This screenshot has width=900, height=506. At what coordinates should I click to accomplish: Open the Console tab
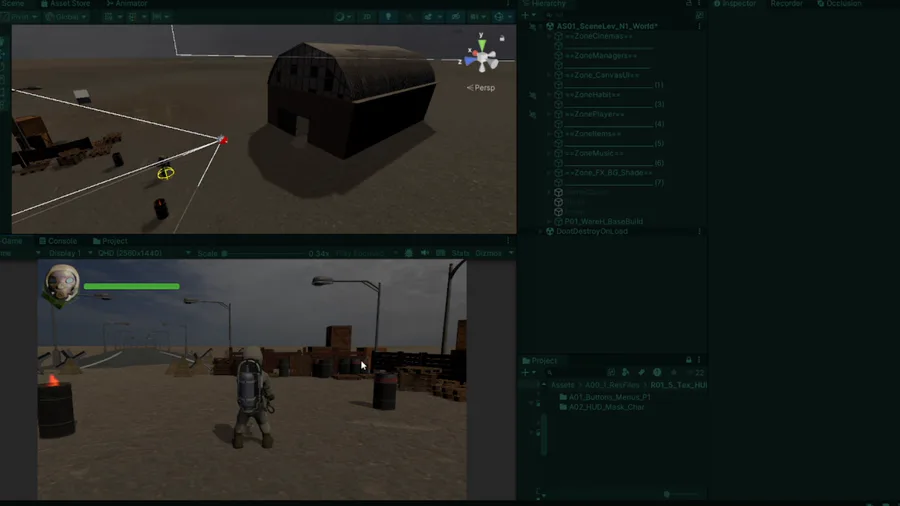pos(58,241)
